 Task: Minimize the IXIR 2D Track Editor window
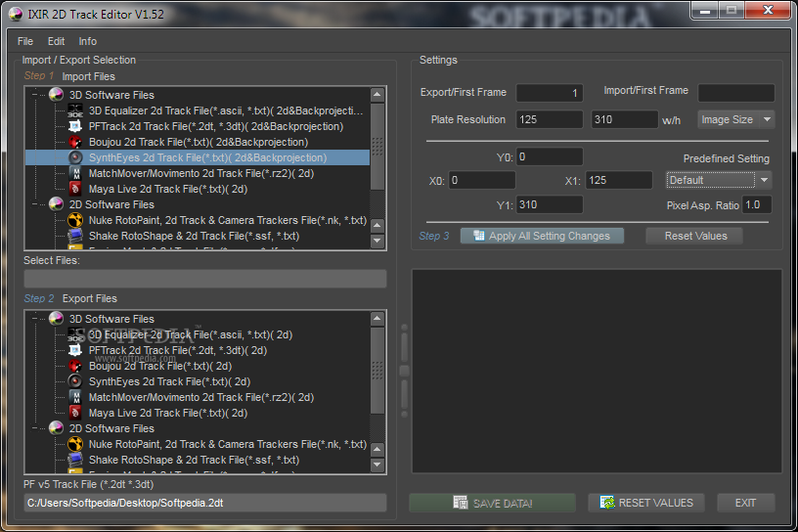[705, 11]
